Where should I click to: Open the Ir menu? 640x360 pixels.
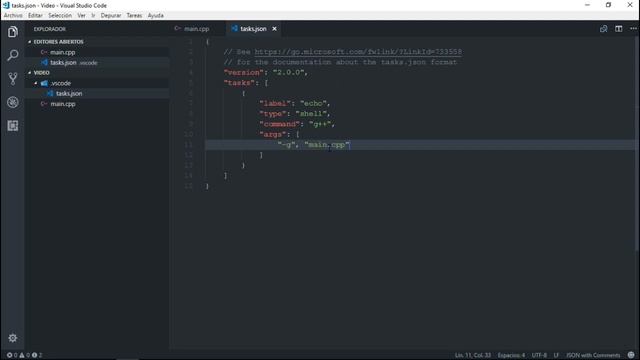[x=93, y=16]
